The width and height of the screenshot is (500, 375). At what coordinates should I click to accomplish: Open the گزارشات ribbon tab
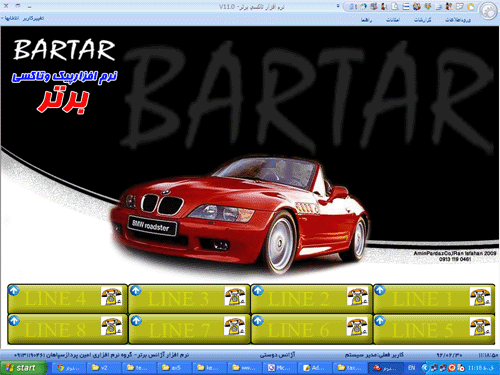422,20
